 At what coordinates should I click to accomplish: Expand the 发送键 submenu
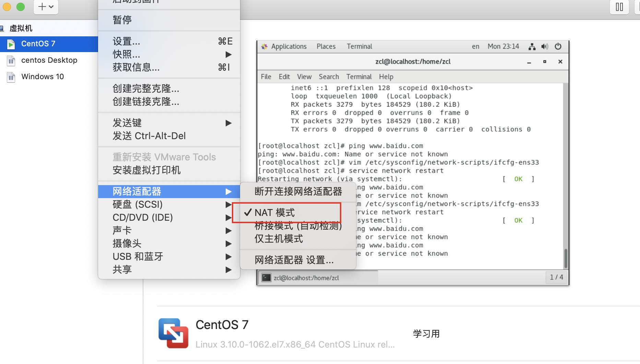[x=169, y=123]
